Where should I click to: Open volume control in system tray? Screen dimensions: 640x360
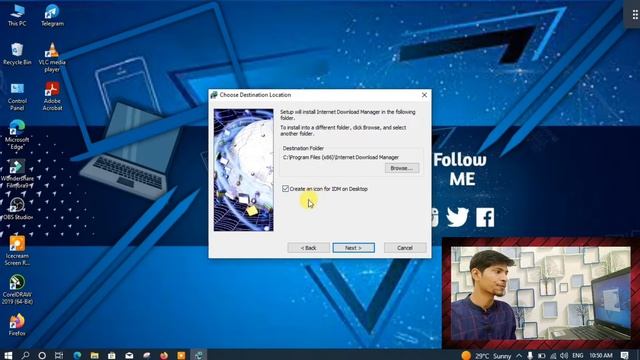pos(564,356)
